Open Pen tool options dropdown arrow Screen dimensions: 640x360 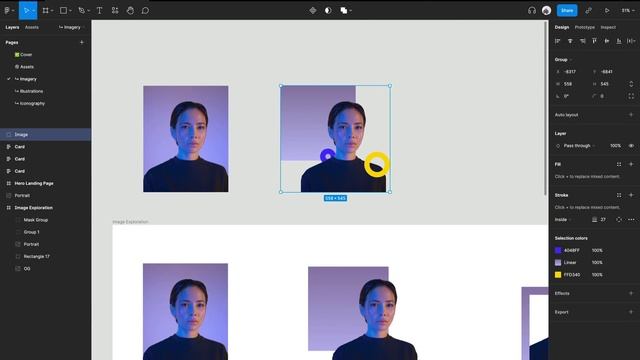pos(88,11)
